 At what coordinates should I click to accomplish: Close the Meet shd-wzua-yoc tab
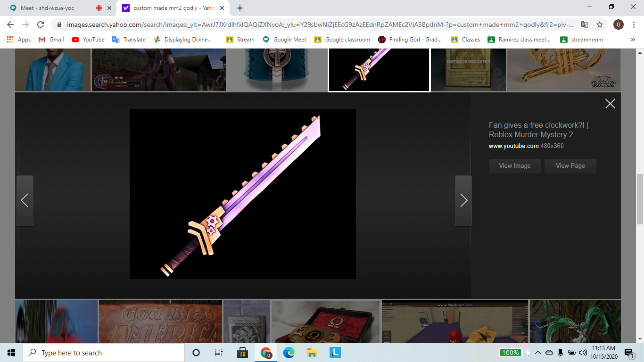coord(109,8)
